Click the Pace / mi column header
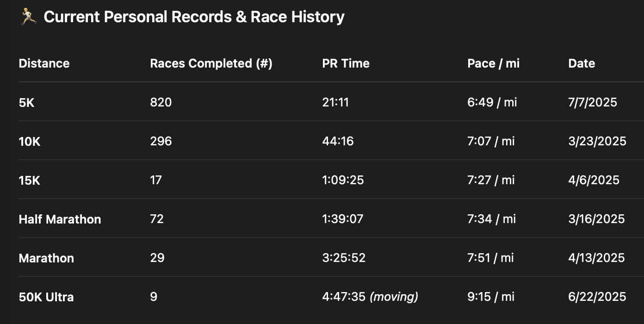Image resolution: width=644 pixels, height=324 pixels. pos(493,63)
